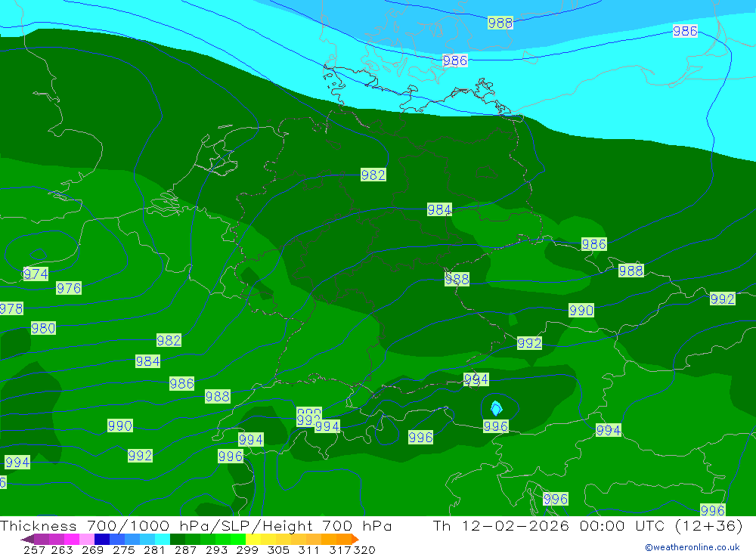This screenshot has height=554, width=756.
Task: Click the 299 legend value
Action: [247, 550]
